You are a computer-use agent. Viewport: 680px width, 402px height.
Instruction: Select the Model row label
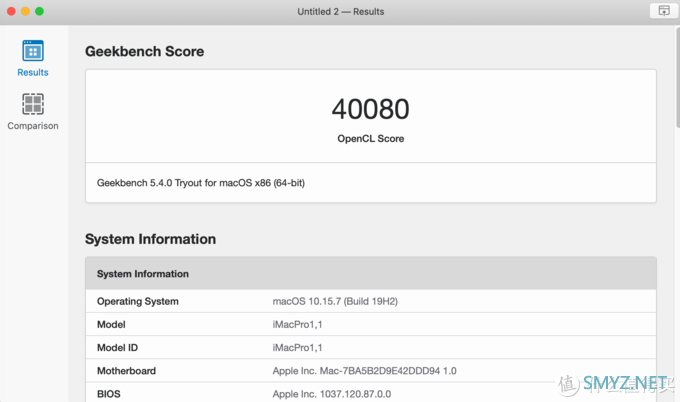(x=111, y=324)
